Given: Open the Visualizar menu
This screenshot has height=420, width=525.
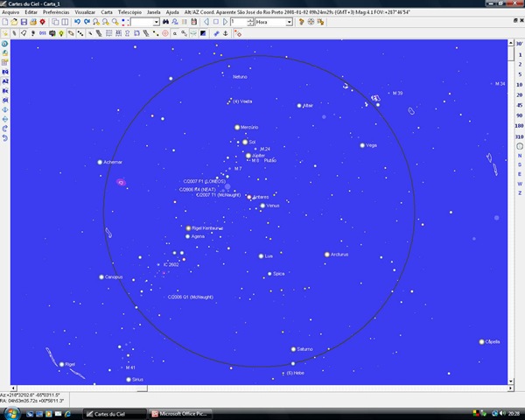Looking at the screenshot, I should click(x=85, y=12).
